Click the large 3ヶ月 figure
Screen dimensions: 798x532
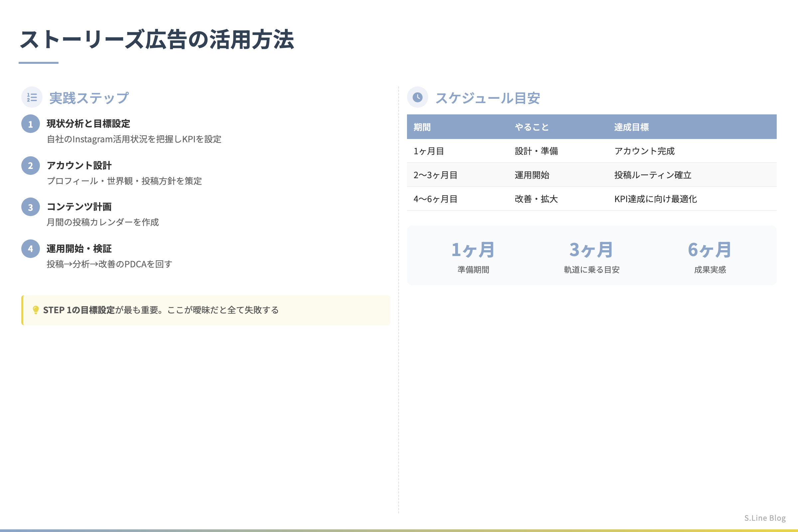point(592,250)
